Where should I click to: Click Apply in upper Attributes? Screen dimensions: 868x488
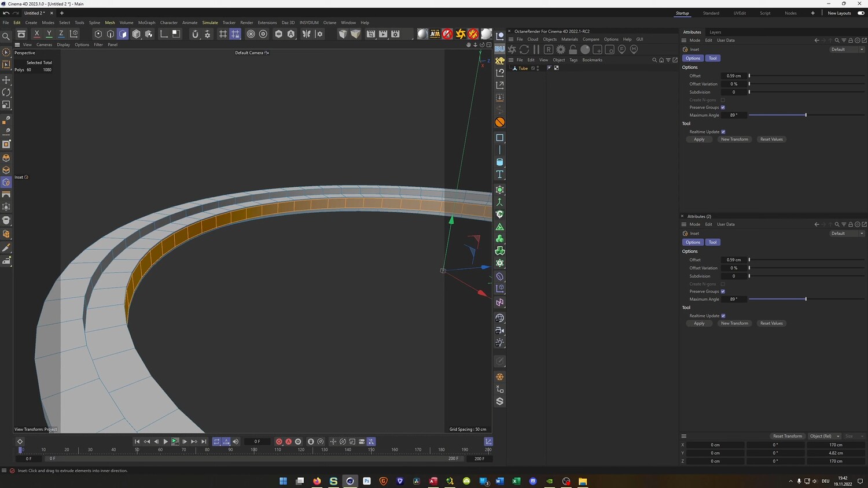click(700, 139)
